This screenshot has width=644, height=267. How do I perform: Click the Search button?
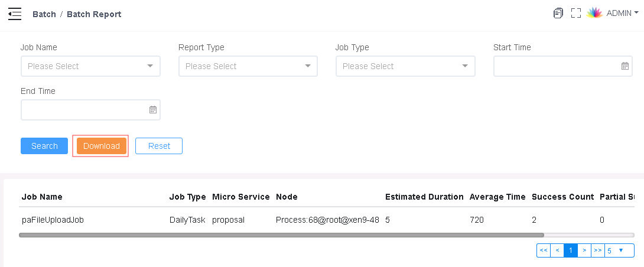tap(44, 146)
